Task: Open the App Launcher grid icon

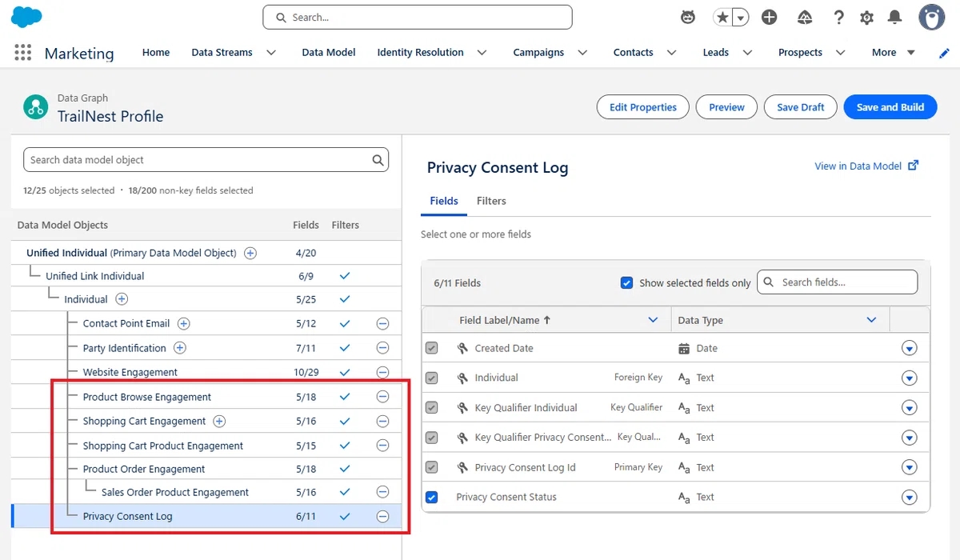Action: pyautogui.click(x=23, y=53)
